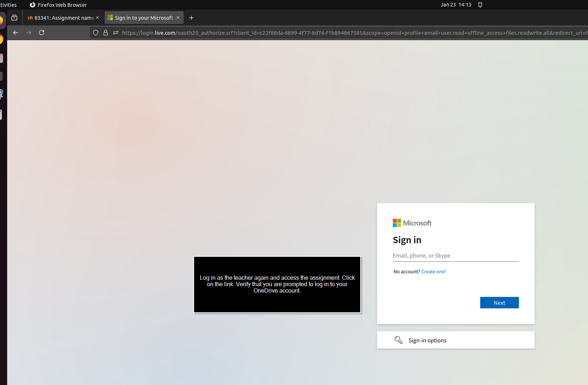Close the '83341: Assignment name' tab
588x385 pixels.
coord(97,18)
